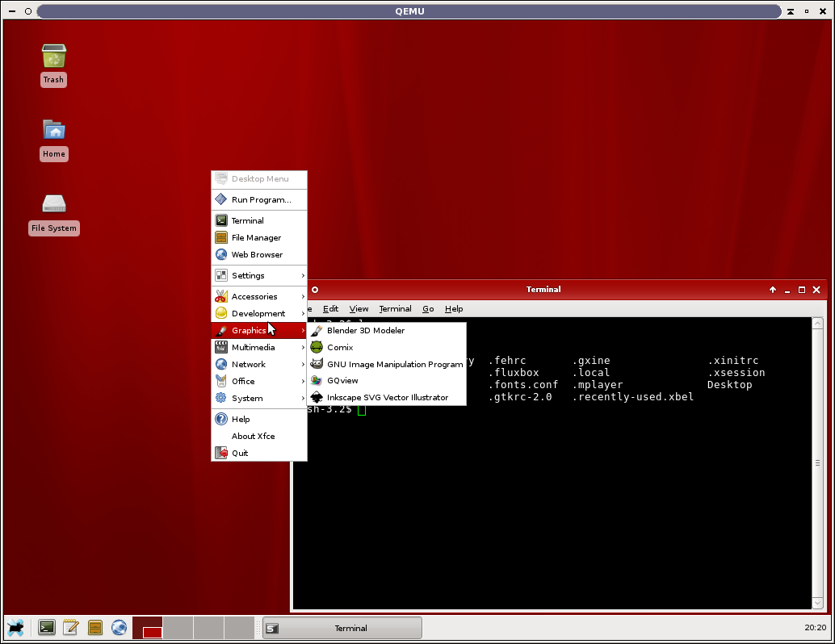Click the GIMP mascot icon in submenu

point(317,364)
